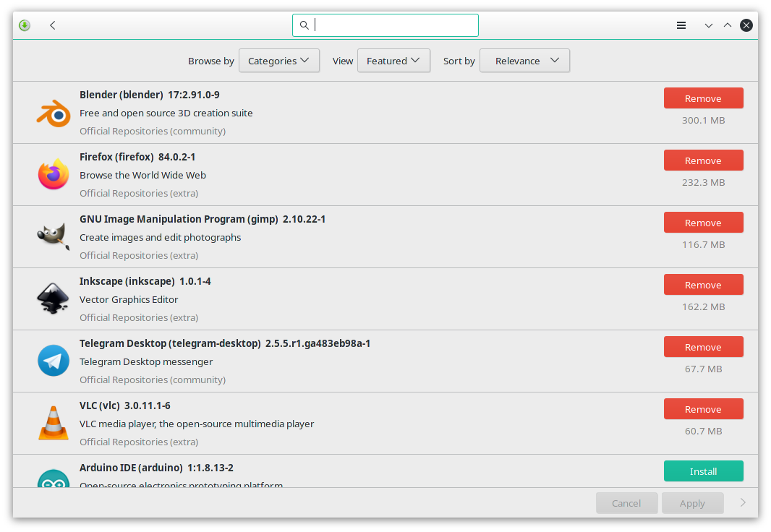
Task: Go back with the left arrow
Action: pos(53,25)
